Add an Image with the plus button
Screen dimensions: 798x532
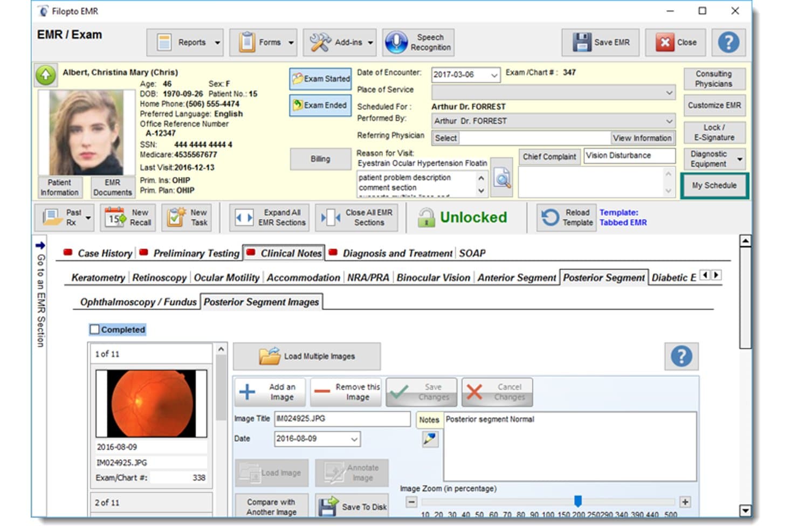pos(270,392)
